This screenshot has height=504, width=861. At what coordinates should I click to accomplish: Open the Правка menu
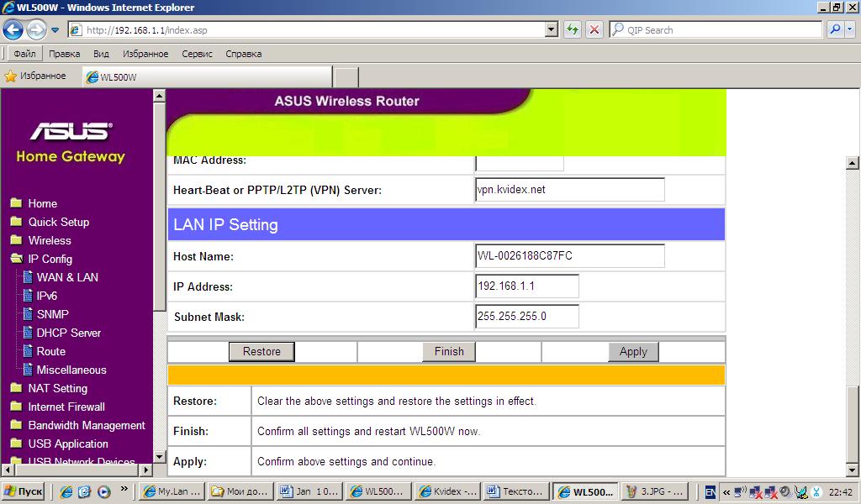[64, 54]
